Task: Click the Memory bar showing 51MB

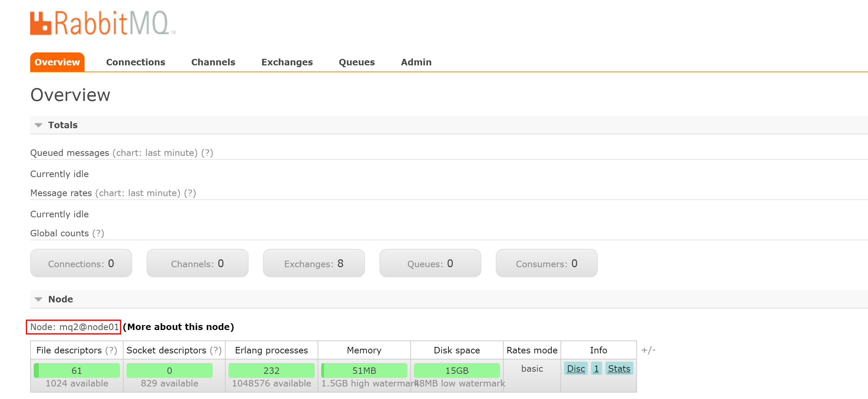Action: [364, 370]
